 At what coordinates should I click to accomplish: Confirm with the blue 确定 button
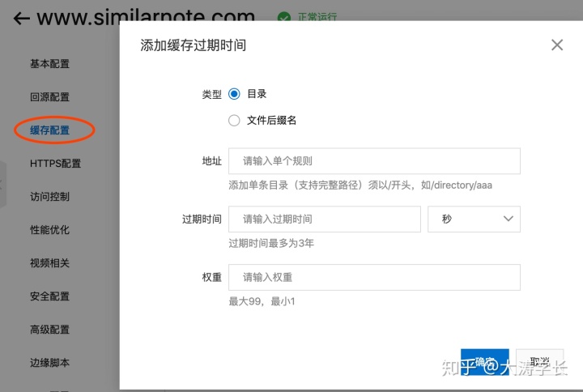[484, 362]
